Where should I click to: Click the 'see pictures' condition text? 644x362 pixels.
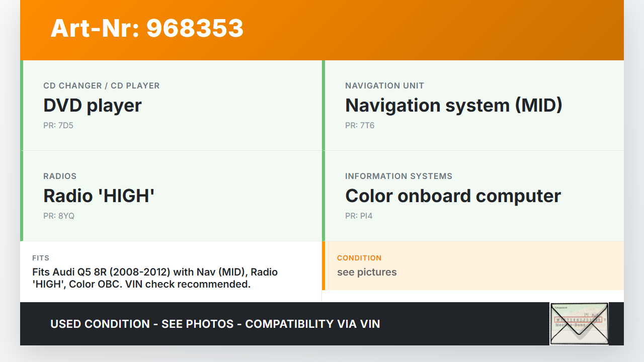click(x=367, y=272)
